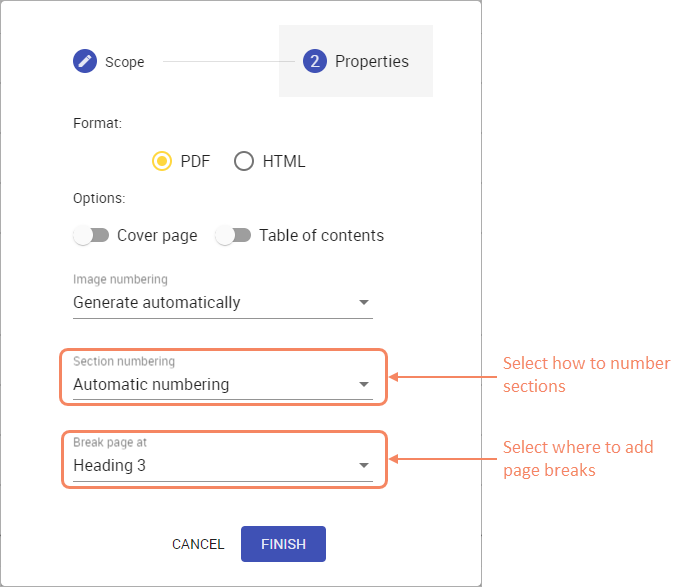Choose the HTML format radio button
The height and width of the screenshot is (587, 694).
point(244,161)
